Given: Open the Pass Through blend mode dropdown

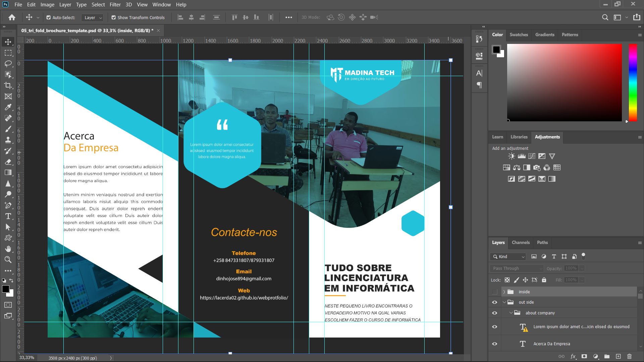Looking at the screenshot, I should coord(517,268).
